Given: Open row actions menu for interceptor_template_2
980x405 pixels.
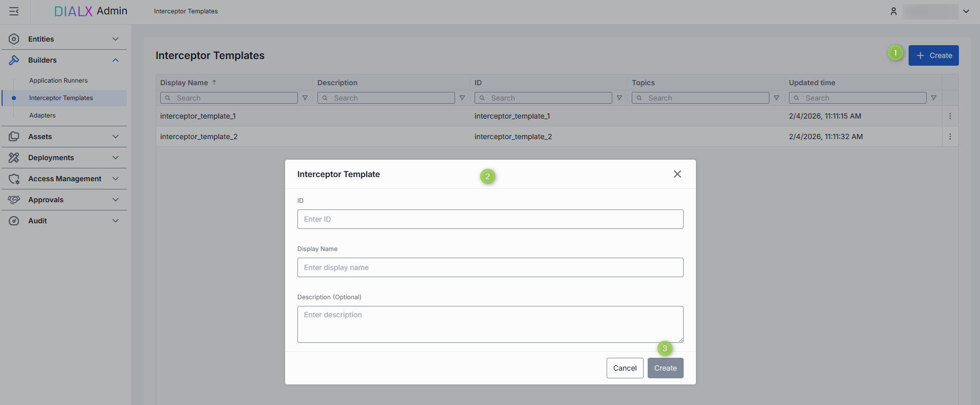Looking at the screenshot, I should click(x=950, y=137).
